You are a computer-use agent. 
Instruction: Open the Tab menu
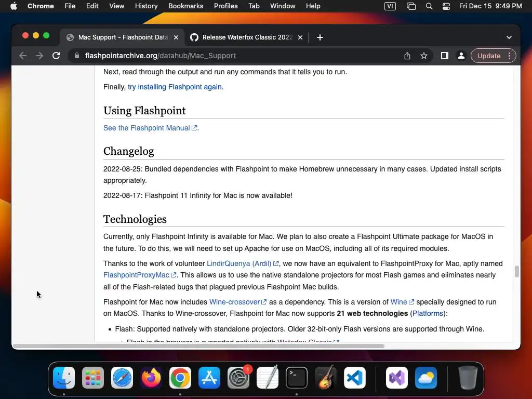pos(254,6)
